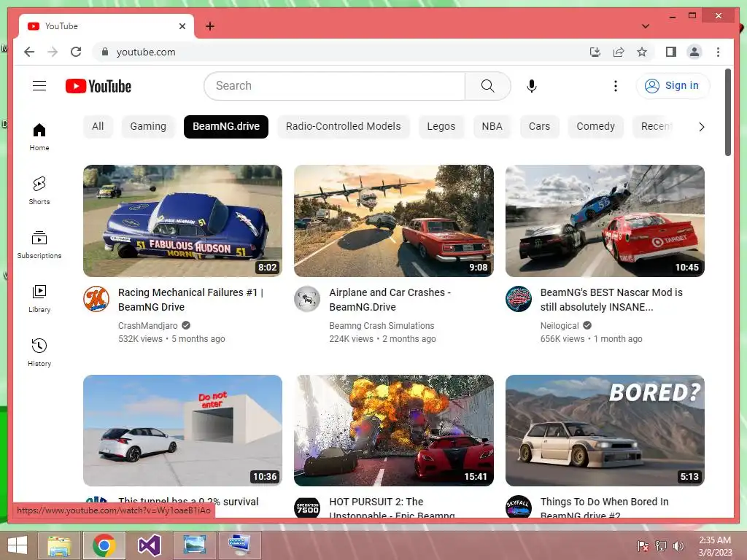747x560 pixels.
Task: Open Beamng Crash Simulations channel name
Action: pos(382,326)
